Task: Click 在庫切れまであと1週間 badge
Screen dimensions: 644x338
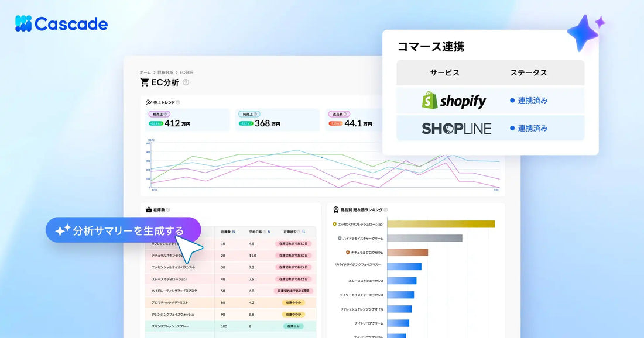Action: [293, 291]
